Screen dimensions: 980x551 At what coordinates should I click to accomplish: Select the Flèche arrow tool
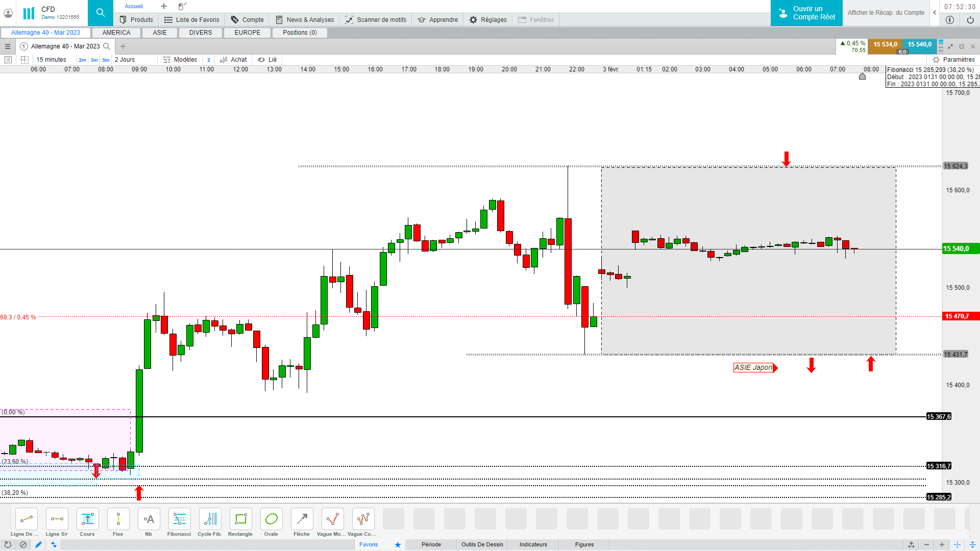[x=302, y=519]
